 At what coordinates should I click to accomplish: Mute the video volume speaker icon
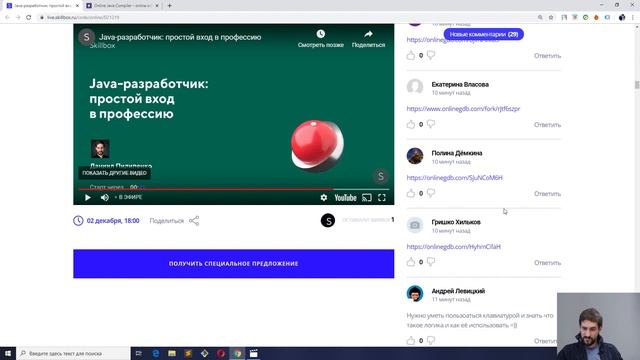(x=105, y=198)
